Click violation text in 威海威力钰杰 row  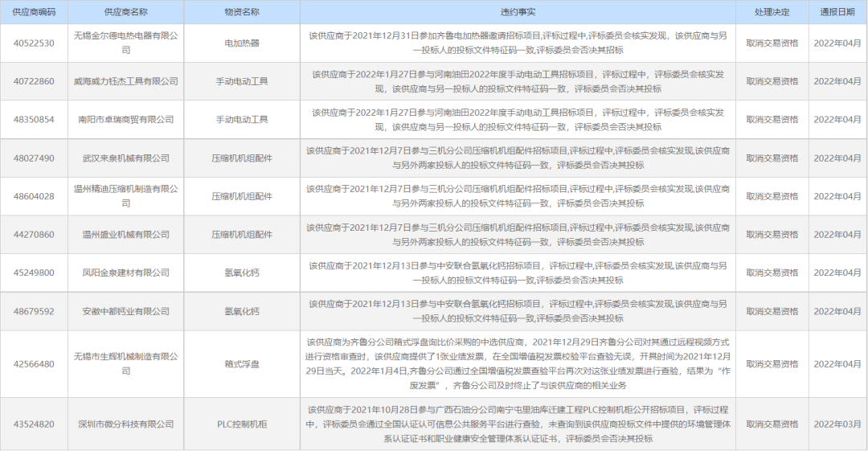click(518, 81)
